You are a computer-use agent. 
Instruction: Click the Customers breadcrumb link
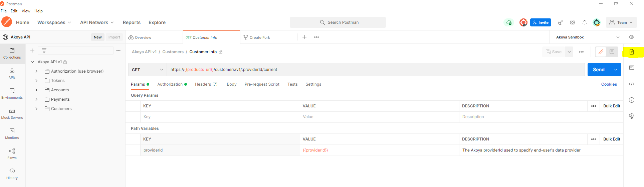(173, 52)
